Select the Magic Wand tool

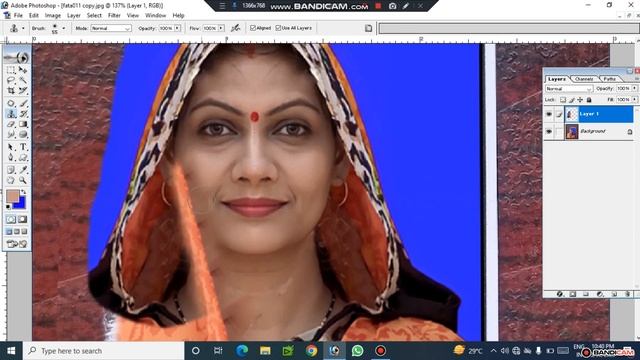click(23, 80)
